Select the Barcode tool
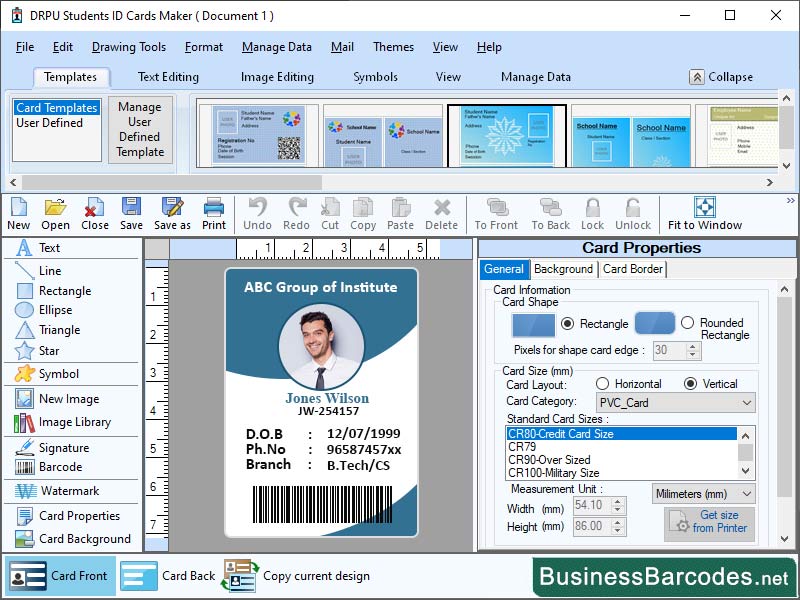This screenshot has width=800, height=600. click(x=60, y=468)
